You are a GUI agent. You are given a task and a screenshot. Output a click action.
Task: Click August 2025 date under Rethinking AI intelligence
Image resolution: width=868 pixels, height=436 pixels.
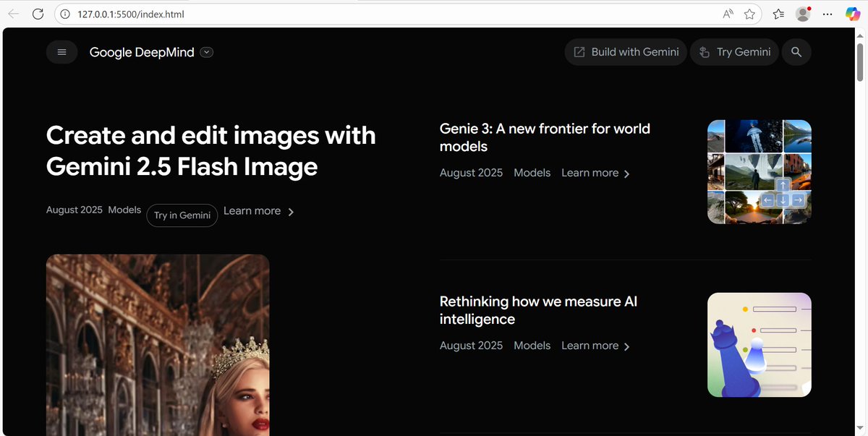tap(471, 346)
